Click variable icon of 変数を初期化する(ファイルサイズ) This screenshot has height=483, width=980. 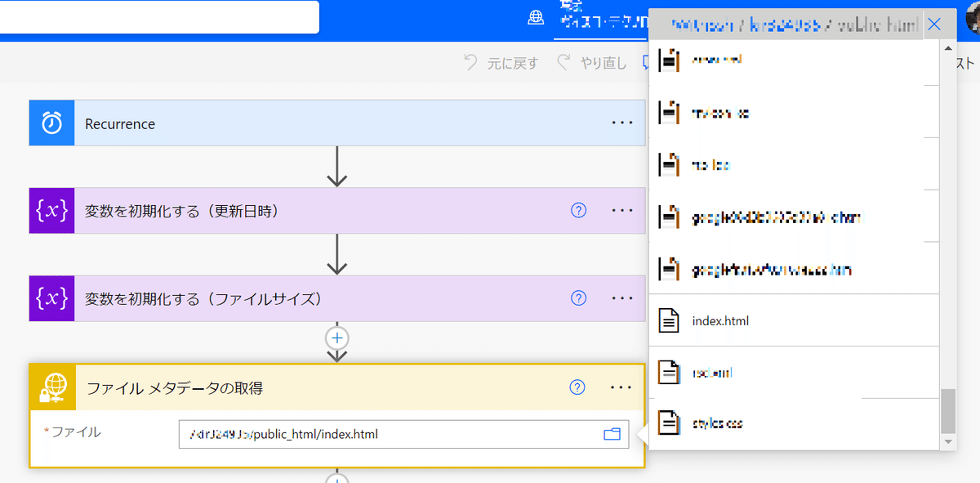pyautogui.click(x=52, y=298)
